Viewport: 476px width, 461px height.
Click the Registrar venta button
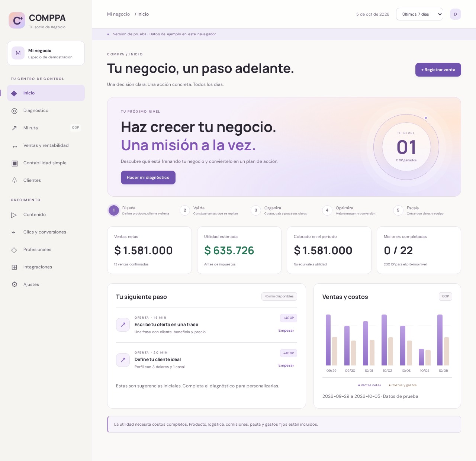438,70
